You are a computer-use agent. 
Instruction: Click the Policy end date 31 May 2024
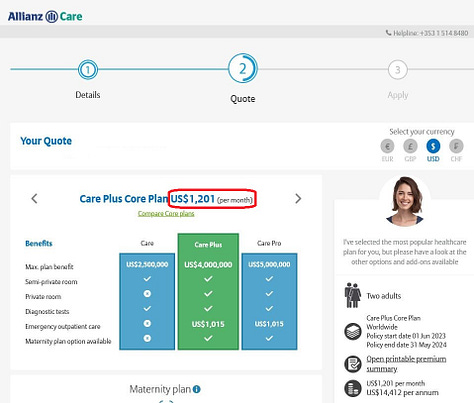click(406, 345)
